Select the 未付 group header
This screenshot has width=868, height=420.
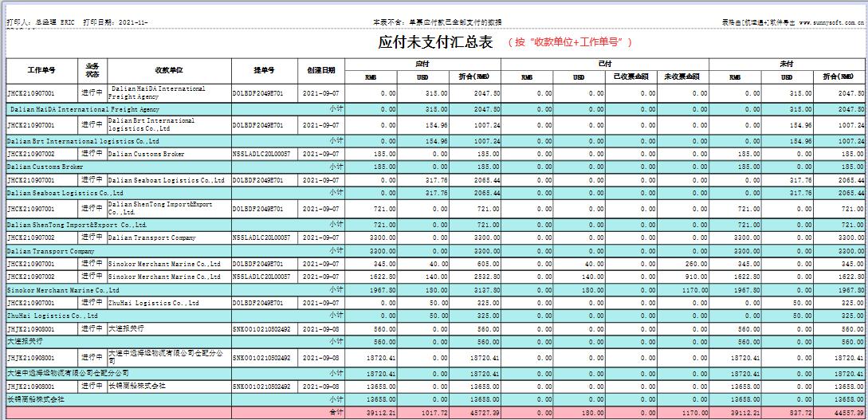(x=787, y=63)
